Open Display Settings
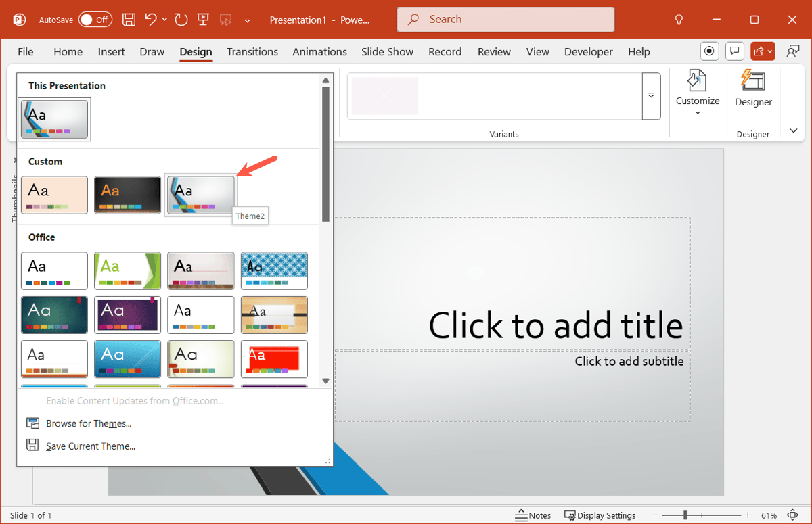Screen dimensions: 812x524 pos(600,515)
